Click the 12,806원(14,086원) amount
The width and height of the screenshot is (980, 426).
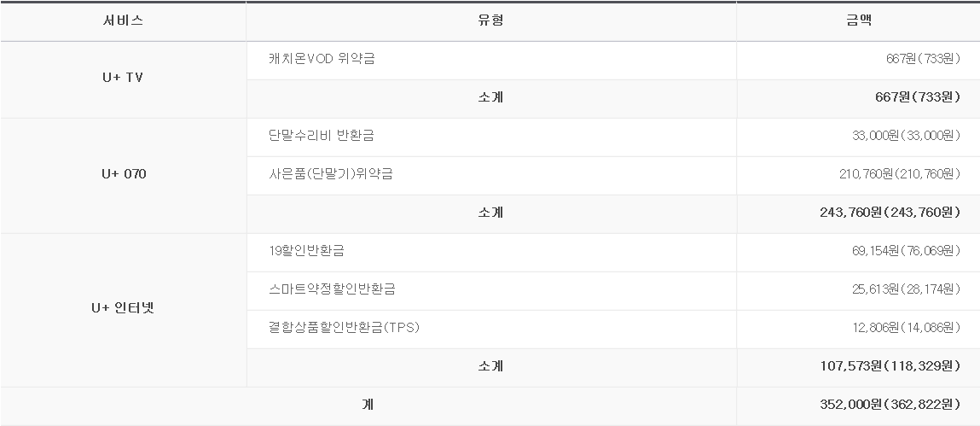[906, 328]
